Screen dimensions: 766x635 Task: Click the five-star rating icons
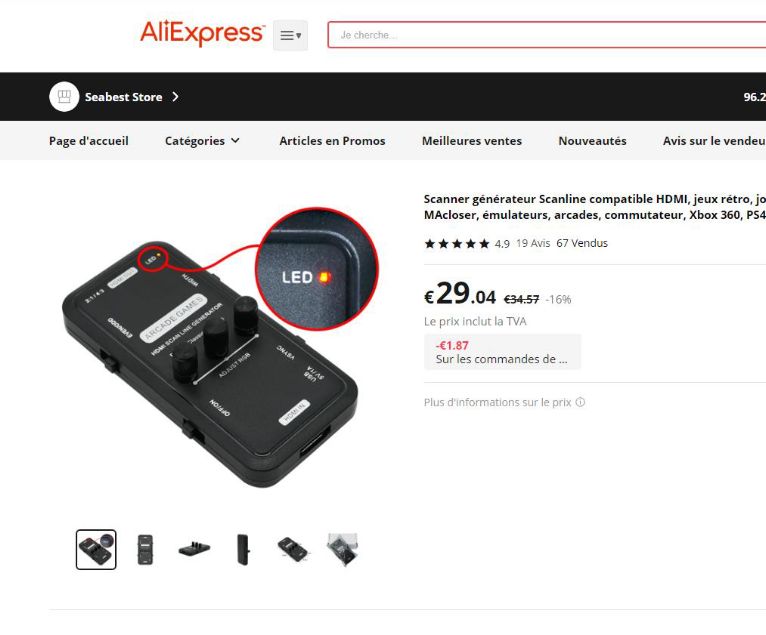coord(457,243)
